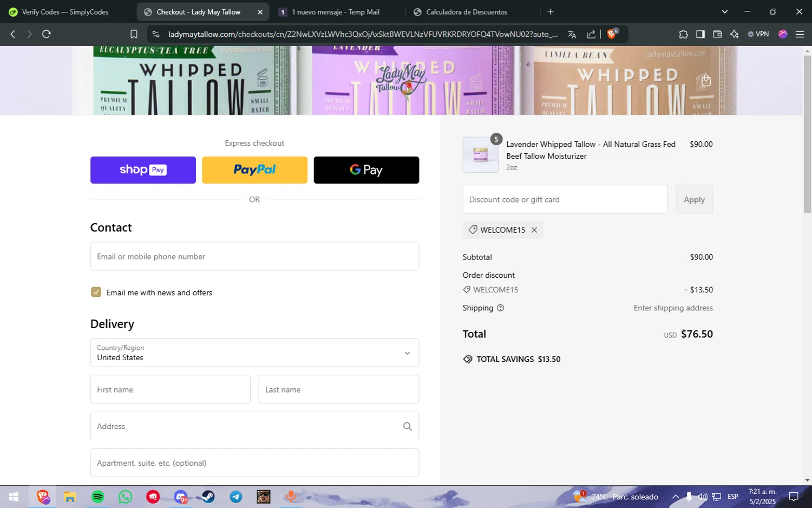Open the browser main menu

800,34
